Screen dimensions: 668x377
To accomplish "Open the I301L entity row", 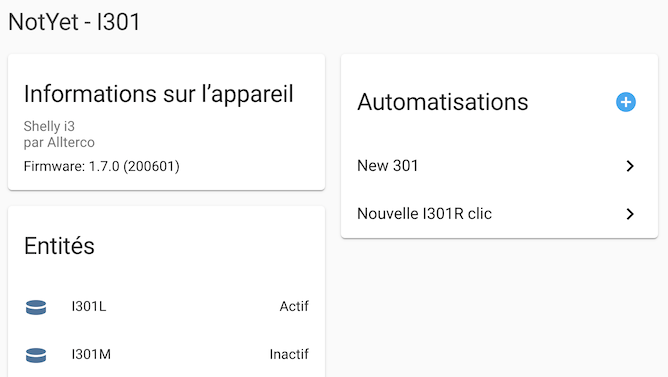I will click(x=167, y=306).
